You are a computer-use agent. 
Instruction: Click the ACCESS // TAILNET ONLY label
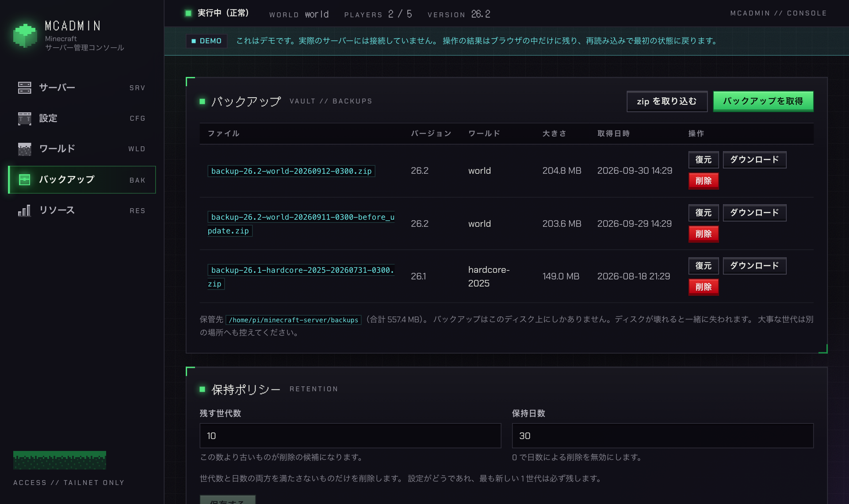point(69,483)
